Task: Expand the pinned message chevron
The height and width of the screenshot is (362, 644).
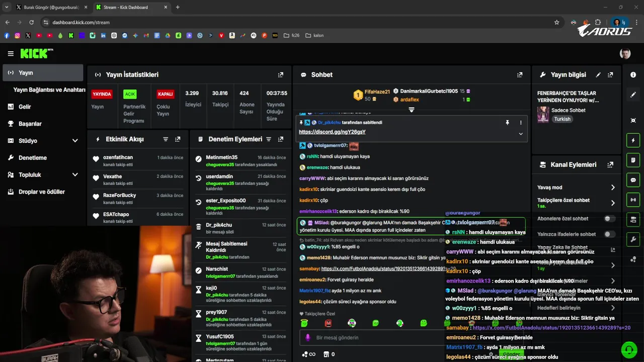Action: coord(521,134)
